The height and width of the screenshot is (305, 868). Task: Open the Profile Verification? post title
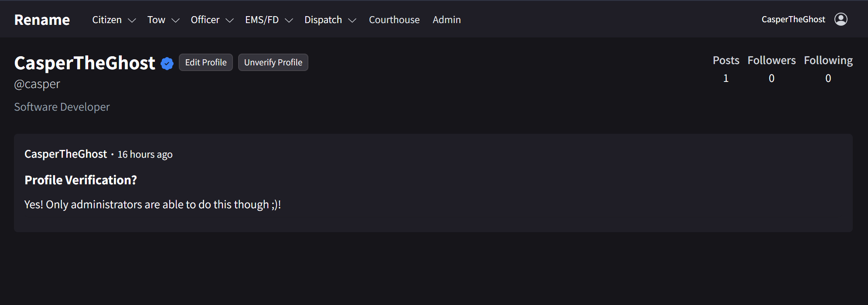coord(81,180)
